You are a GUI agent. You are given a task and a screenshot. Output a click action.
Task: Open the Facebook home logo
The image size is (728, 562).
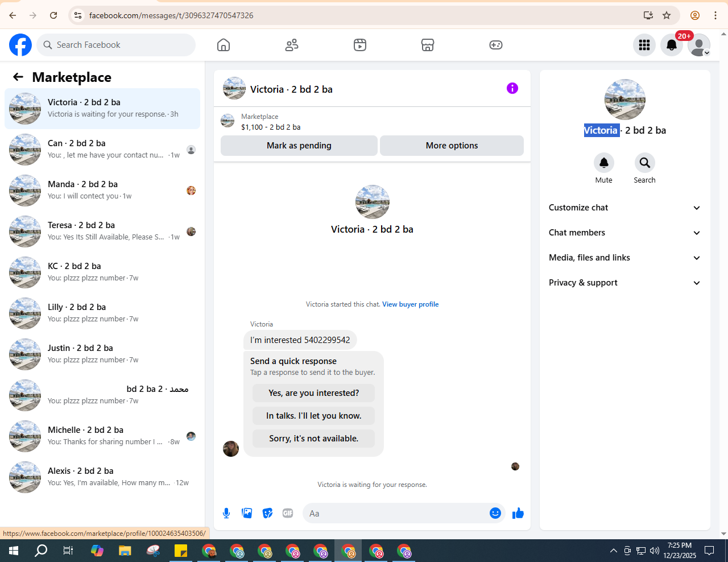(20, 45)
